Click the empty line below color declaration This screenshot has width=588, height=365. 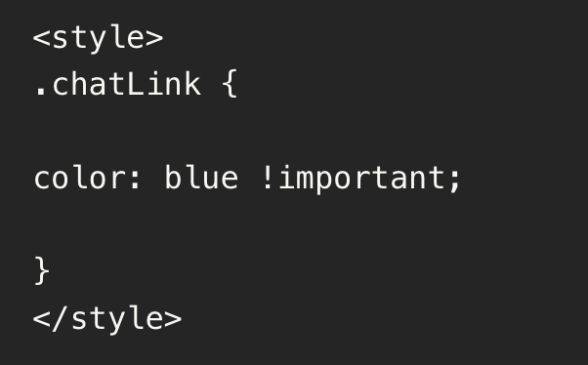coord(294,224)
